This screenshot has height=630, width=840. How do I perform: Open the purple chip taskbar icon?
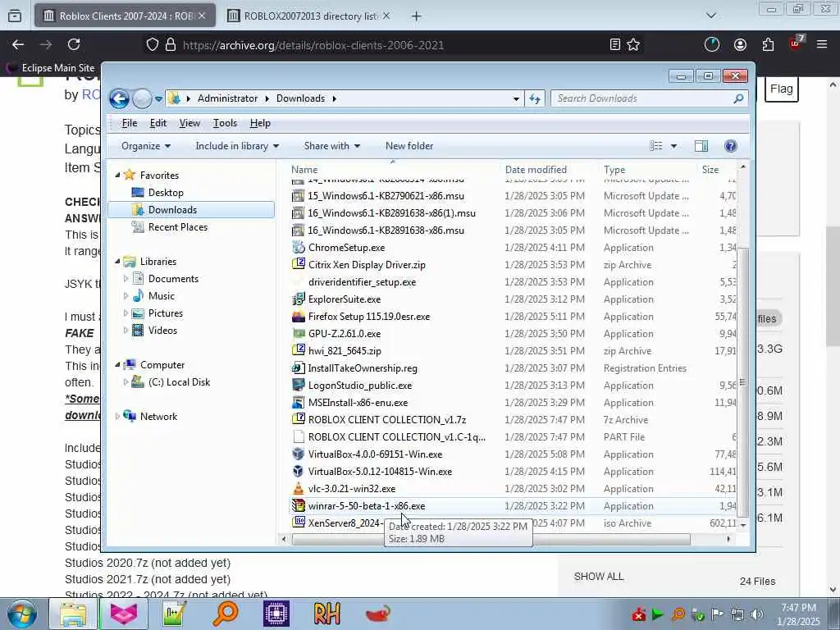tap(276, 614)
